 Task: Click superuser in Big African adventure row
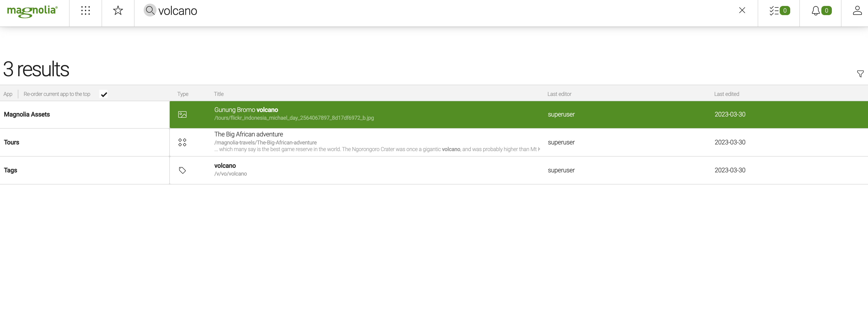coord(561,142)
